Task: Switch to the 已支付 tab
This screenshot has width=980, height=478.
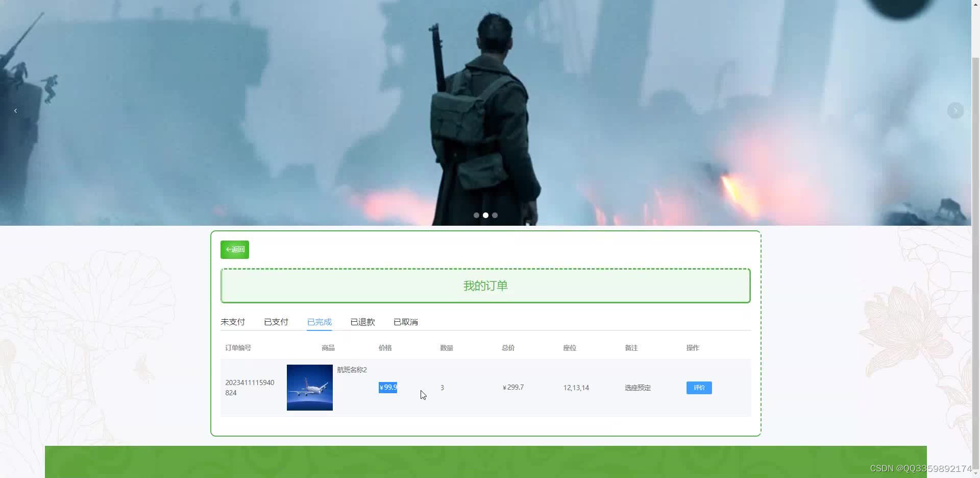Action: point(276,322)
